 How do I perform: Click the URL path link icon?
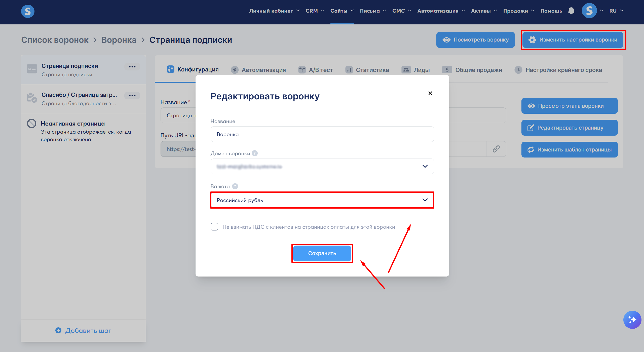pyautogui.click(x=496, y=149)
